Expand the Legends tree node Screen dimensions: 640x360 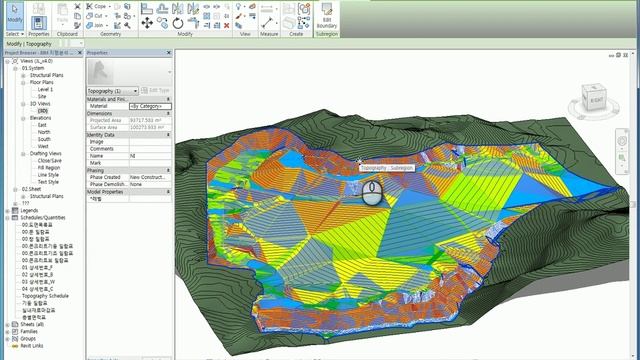[x=7, y=211]
